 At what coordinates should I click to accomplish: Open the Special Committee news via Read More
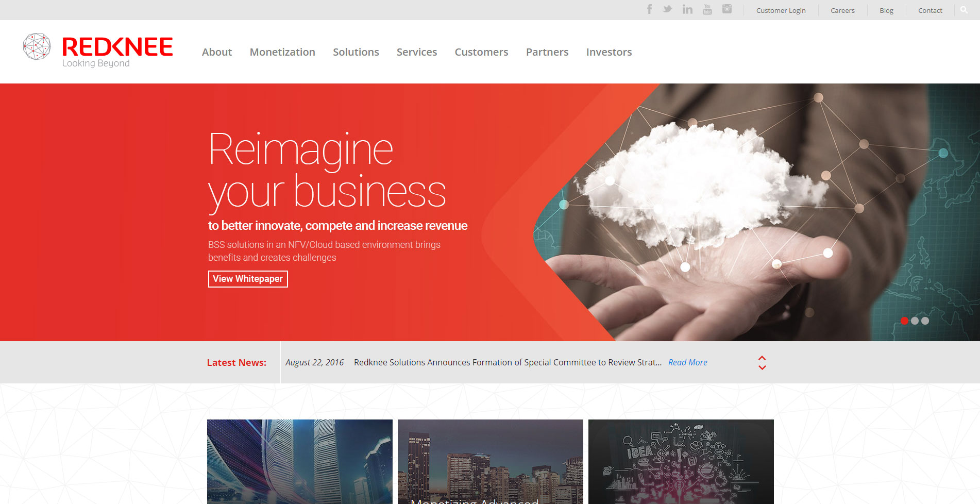pyautogui.click(x=687, y=362)
